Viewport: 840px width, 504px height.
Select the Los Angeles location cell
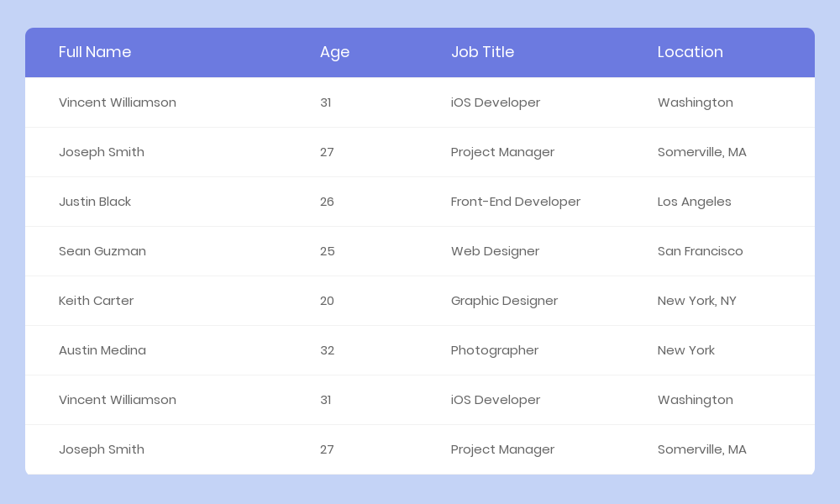click(x=694, y=202)
